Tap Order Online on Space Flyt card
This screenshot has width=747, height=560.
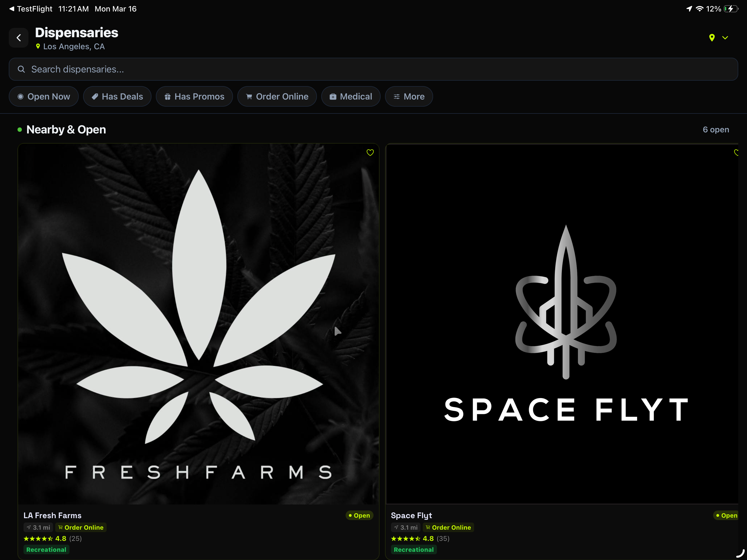pyautogui.click(x=448, y=527)
